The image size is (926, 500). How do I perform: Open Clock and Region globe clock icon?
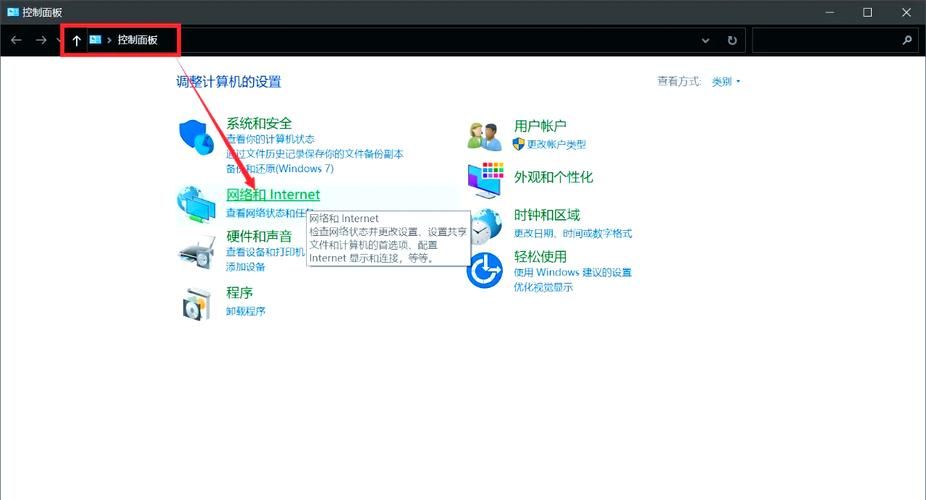pyautogui.click(x=486, y=226)
